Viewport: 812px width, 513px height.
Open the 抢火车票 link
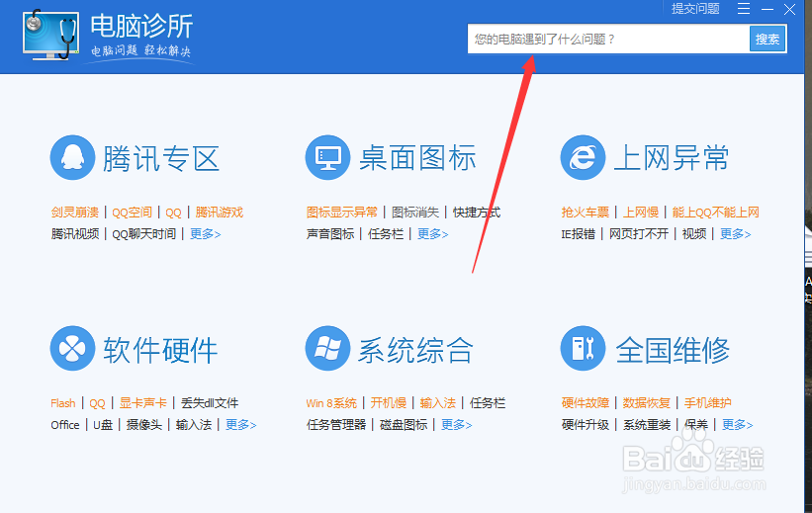[586, 213]
